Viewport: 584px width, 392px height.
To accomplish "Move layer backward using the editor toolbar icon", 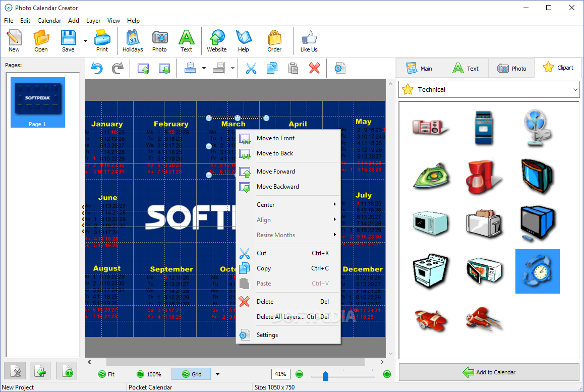I will pyautogui.click(x=164, y=68).
